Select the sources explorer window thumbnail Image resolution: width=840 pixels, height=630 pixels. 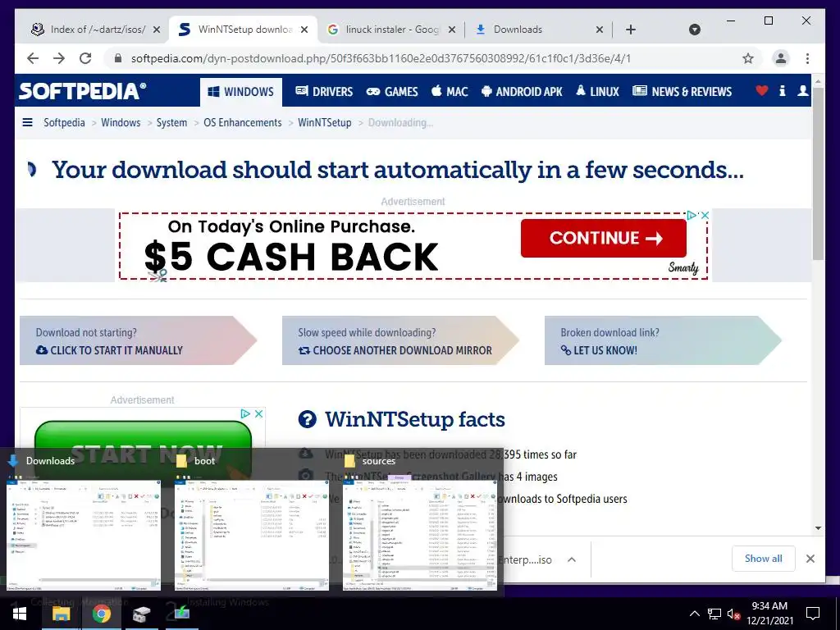click(x=420, y=534)
